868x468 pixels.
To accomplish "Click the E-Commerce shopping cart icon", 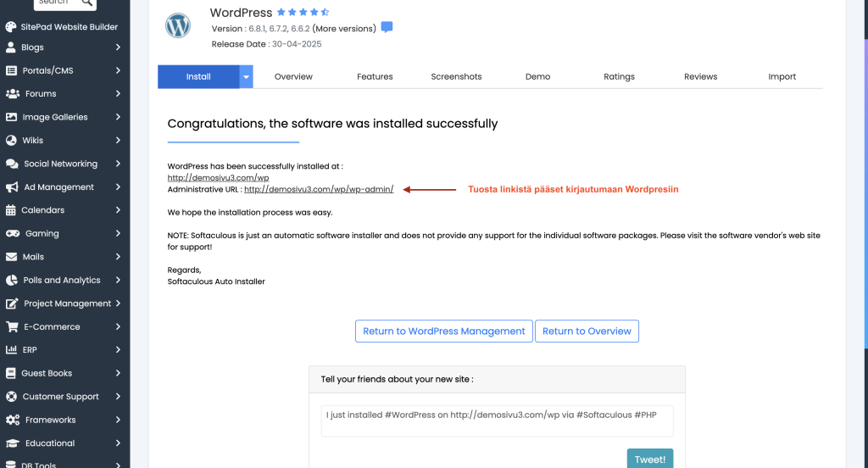I will [12, 326].
